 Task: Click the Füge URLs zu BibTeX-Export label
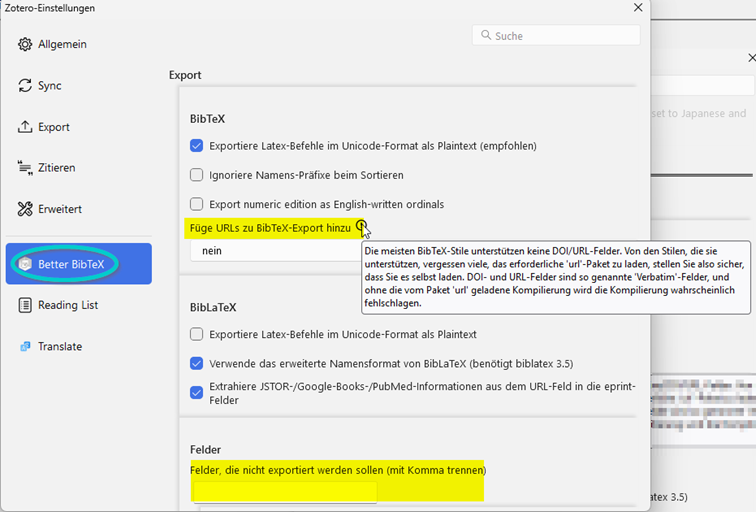coord(270,228)
